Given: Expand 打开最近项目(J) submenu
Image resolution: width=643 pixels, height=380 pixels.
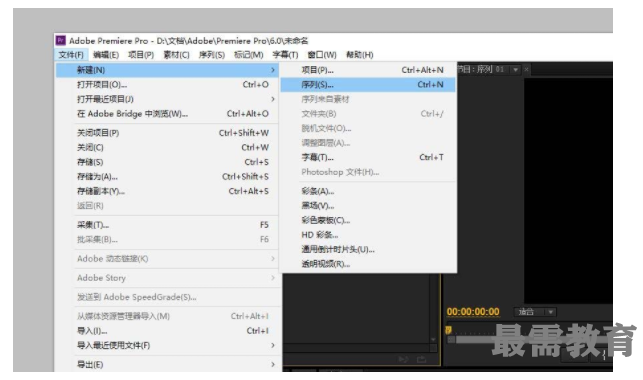Looking at the screenshot, I should pyautogui.click(x=167, y=99).
